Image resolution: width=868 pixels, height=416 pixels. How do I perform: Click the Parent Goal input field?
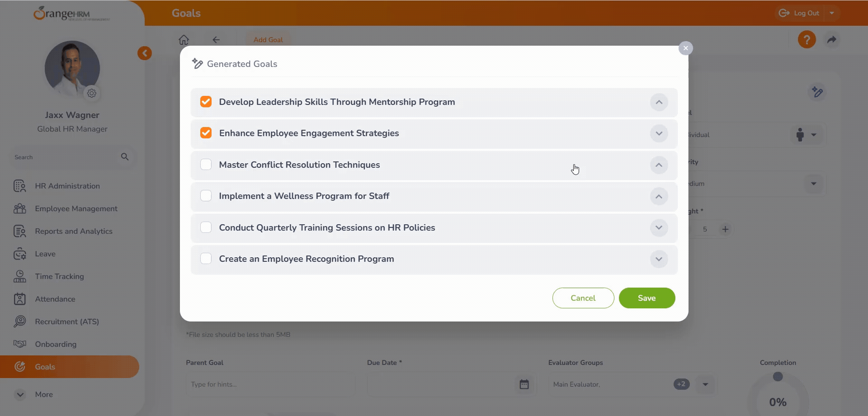[x=270, y=384]
